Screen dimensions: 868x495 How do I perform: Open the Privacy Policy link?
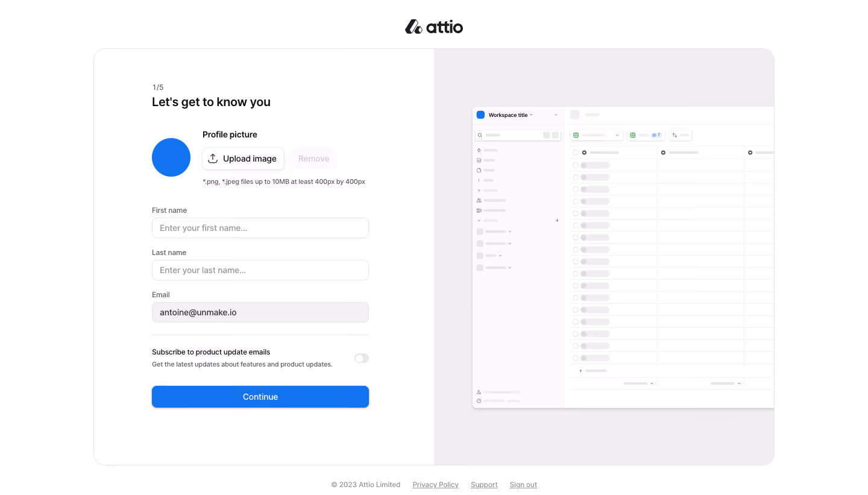tap(435, 485)
